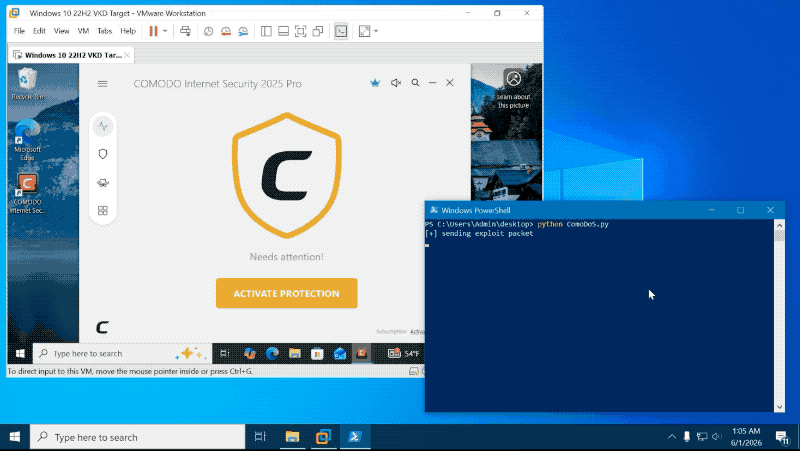
Task: Open host Task View button
Action: (260, 437)
